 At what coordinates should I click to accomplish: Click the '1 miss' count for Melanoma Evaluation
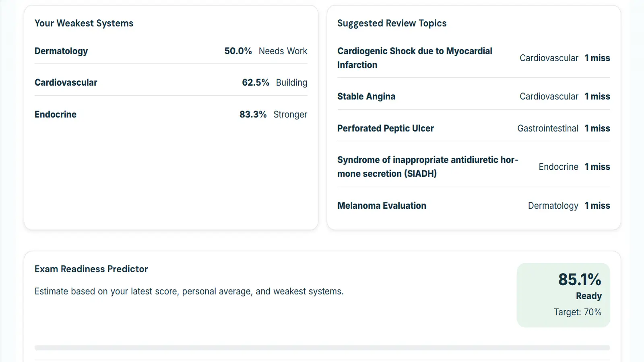597,206
